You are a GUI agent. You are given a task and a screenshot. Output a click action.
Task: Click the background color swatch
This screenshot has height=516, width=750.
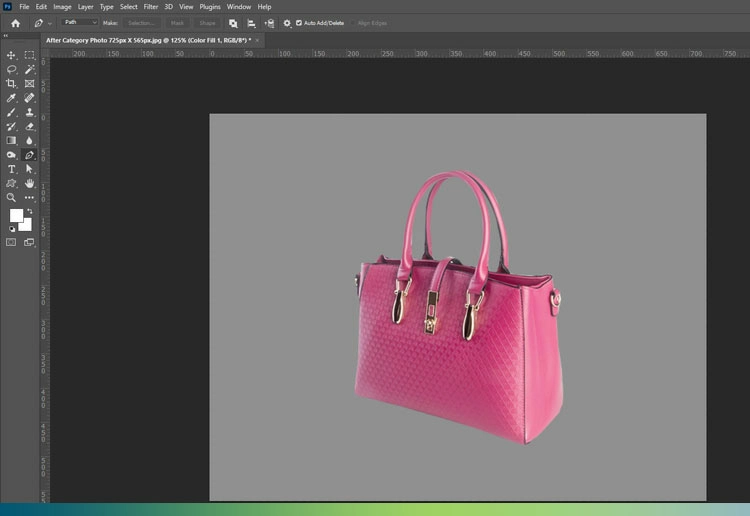pos(27,226)
